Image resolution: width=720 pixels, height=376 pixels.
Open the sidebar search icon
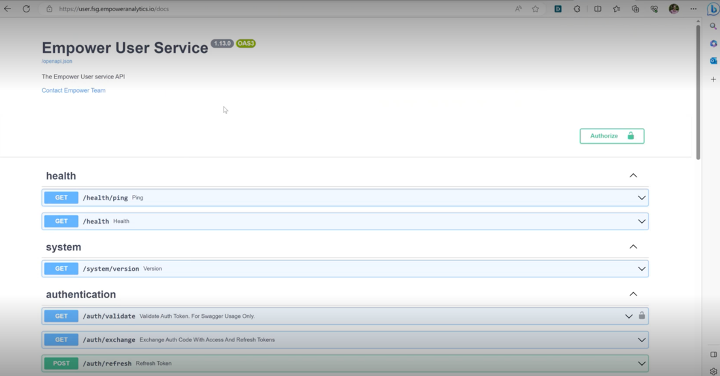tap(713, 26)
